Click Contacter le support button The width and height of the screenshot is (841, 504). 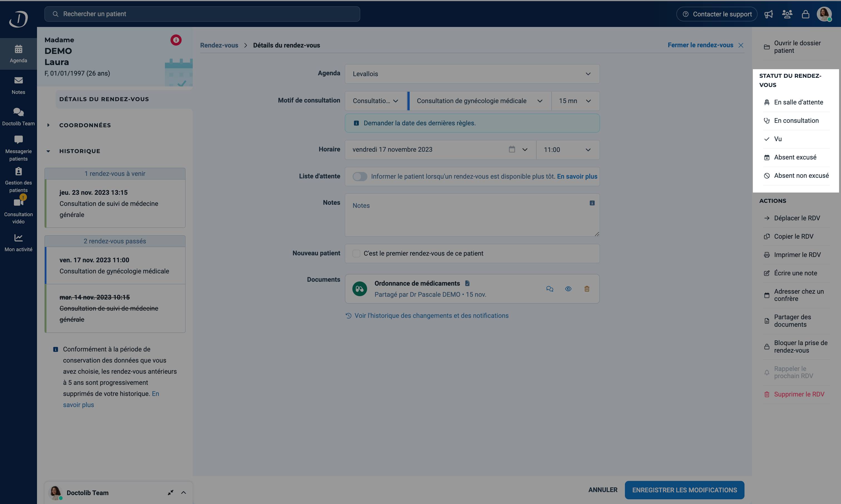717,14
